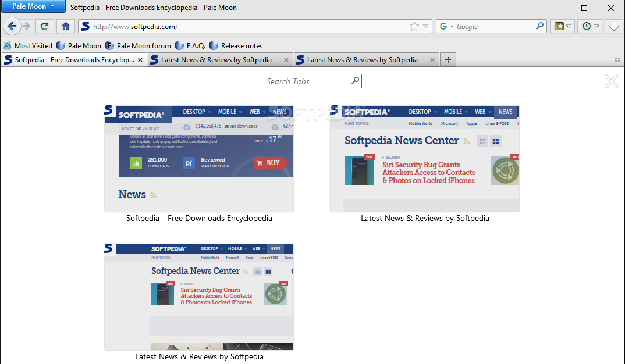Image resolution: width=625 pixels, height=364 pixels.
Task: Click the Search Tabs input field
Action: (312, 81)
